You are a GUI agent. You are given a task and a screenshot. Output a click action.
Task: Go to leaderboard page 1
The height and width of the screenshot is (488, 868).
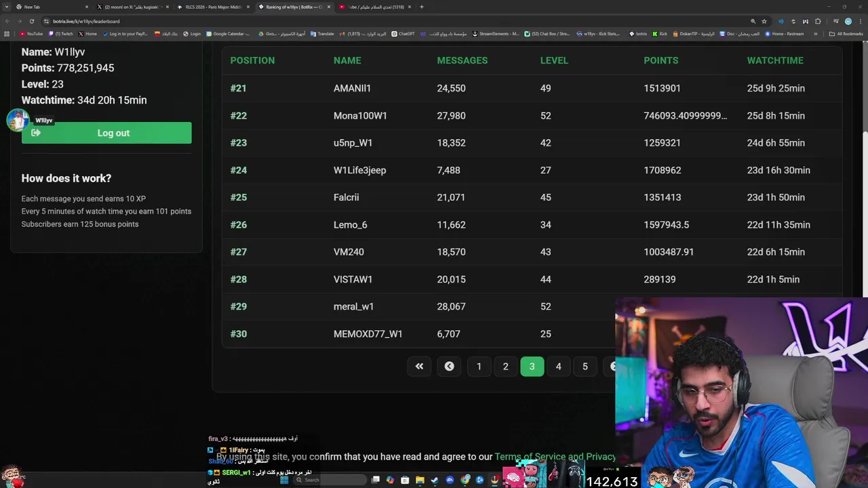tap(479, 366)
